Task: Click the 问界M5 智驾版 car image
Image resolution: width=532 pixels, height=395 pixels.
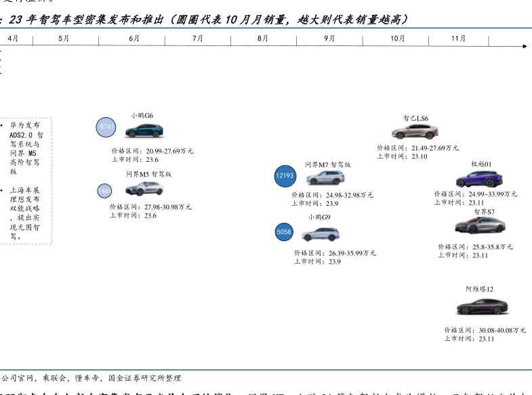Action: point(144,188)
